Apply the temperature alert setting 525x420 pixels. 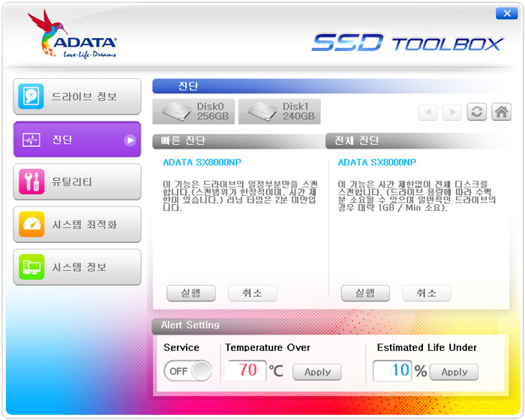click(317, 372)
